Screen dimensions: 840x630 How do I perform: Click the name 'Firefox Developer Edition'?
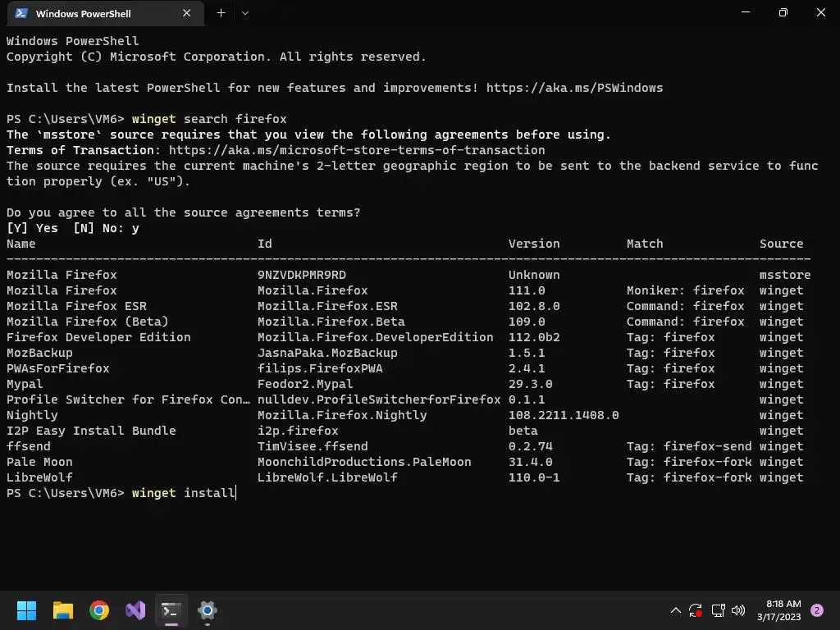click(98, 337)
